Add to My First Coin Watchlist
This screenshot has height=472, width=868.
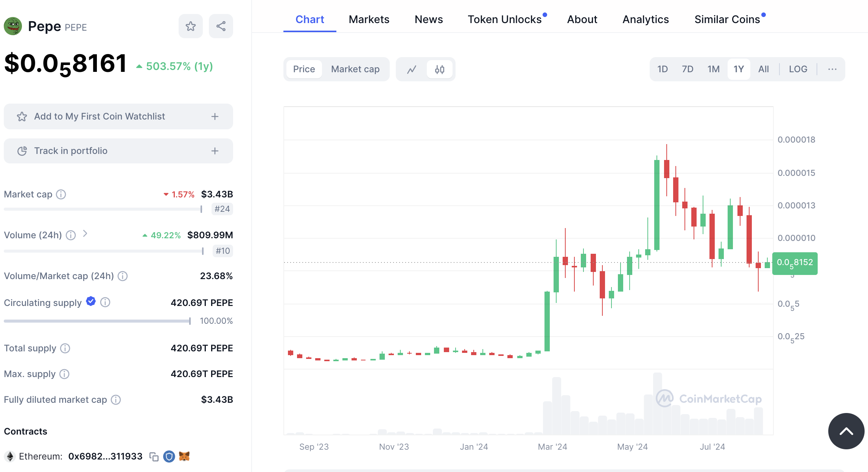coord(118,116)
